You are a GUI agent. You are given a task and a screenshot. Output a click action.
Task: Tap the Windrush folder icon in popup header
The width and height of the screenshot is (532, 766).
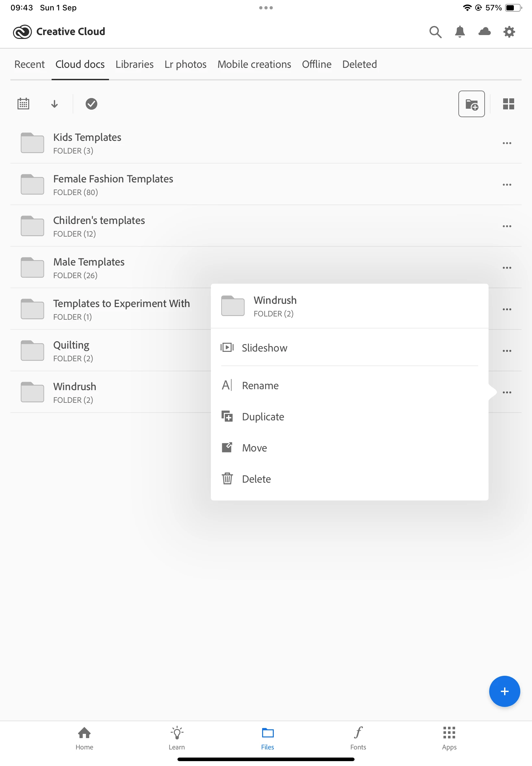tap(233, 306)
